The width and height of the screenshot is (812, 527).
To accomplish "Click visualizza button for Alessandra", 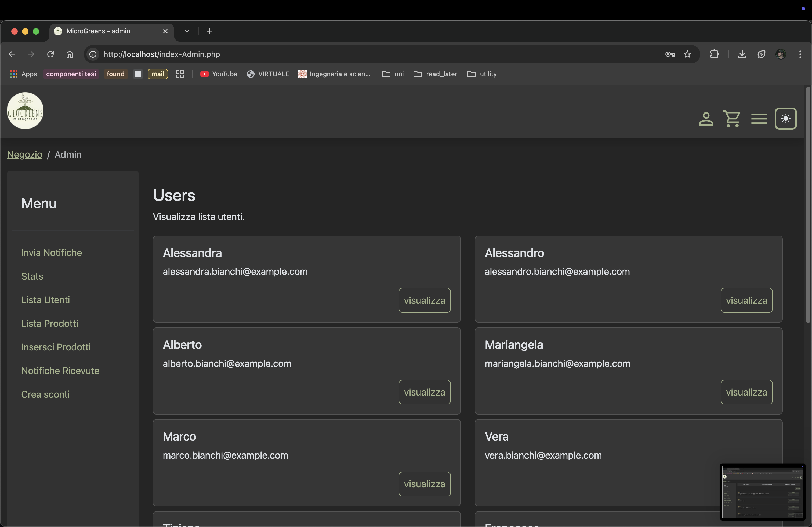I will (424, 300).
